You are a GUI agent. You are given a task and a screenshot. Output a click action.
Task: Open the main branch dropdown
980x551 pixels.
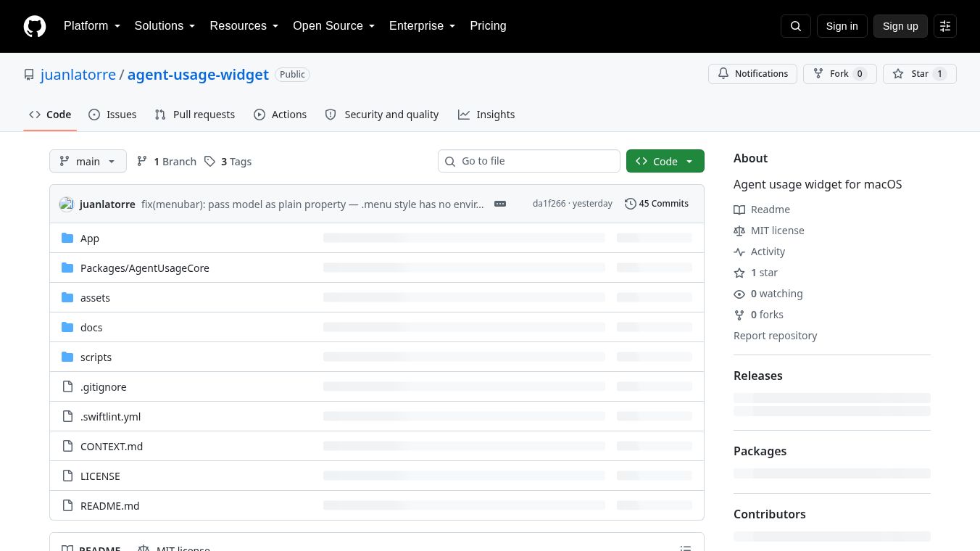88,161
